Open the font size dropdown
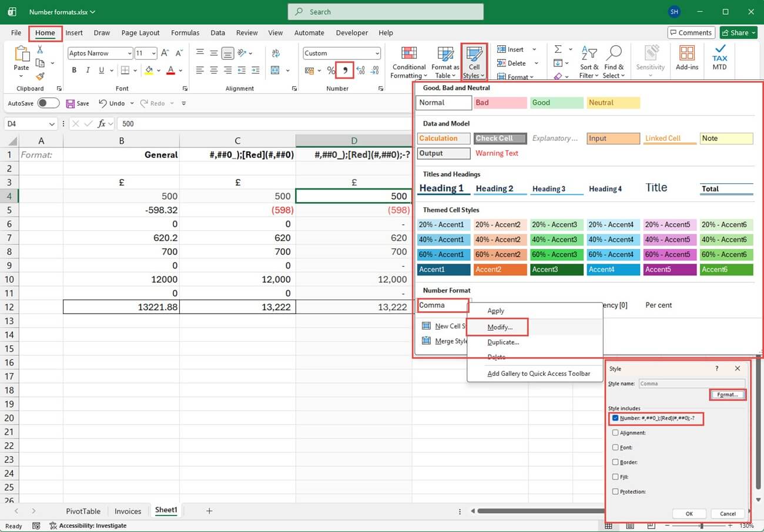 153,53
